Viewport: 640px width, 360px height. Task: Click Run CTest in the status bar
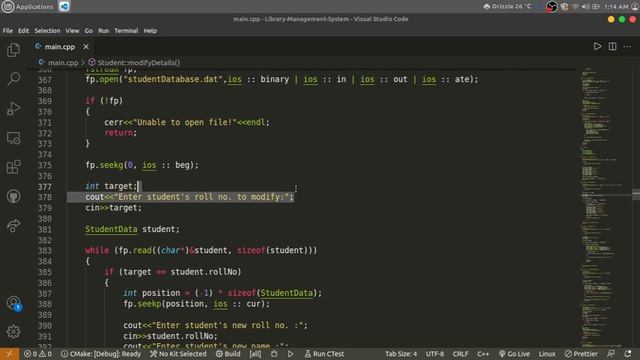click(x=324, y=354)
